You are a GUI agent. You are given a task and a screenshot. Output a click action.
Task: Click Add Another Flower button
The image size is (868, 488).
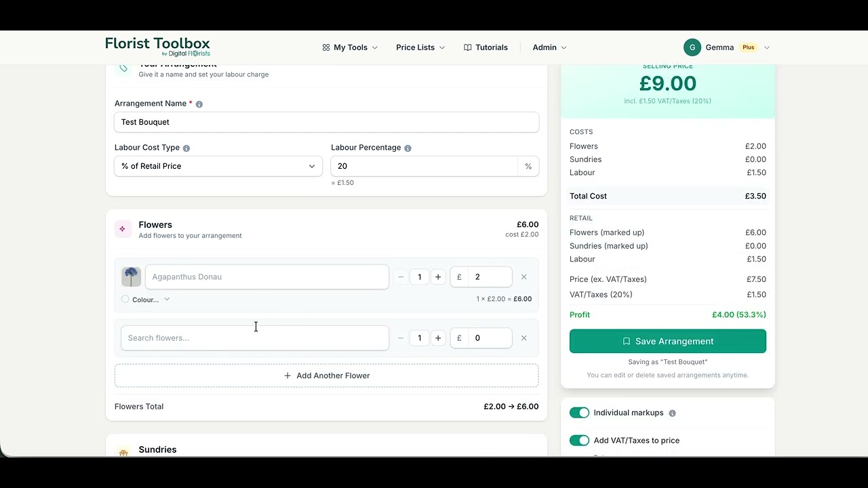click(327, 375)
